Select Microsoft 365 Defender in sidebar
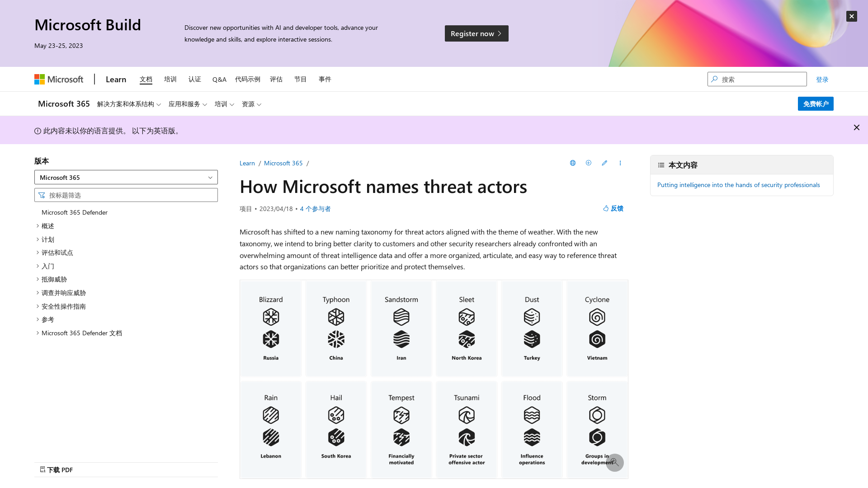Image resolution: width=868 pixels, height=488 pixels. (75, 212)
